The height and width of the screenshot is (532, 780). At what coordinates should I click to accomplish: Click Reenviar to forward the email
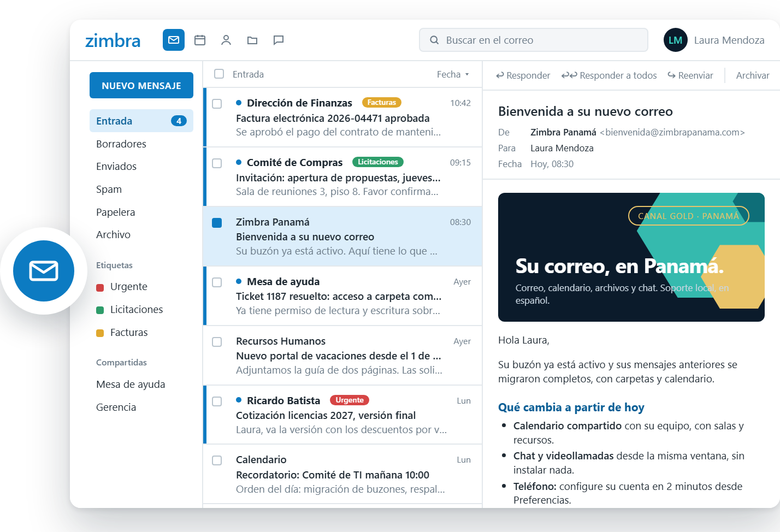[x=690, y=75]
